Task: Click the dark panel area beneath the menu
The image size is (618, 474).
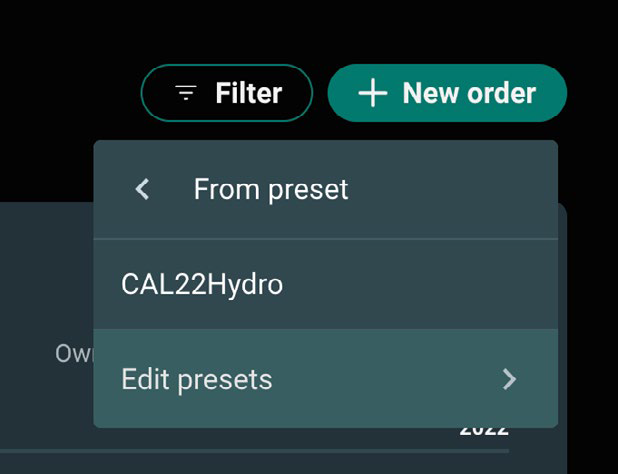Action: [x=47, y=276]
